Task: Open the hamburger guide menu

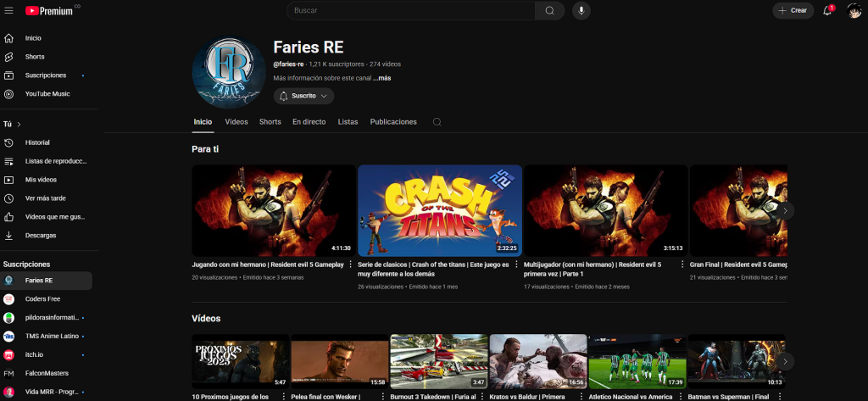Action: point(8,10)
